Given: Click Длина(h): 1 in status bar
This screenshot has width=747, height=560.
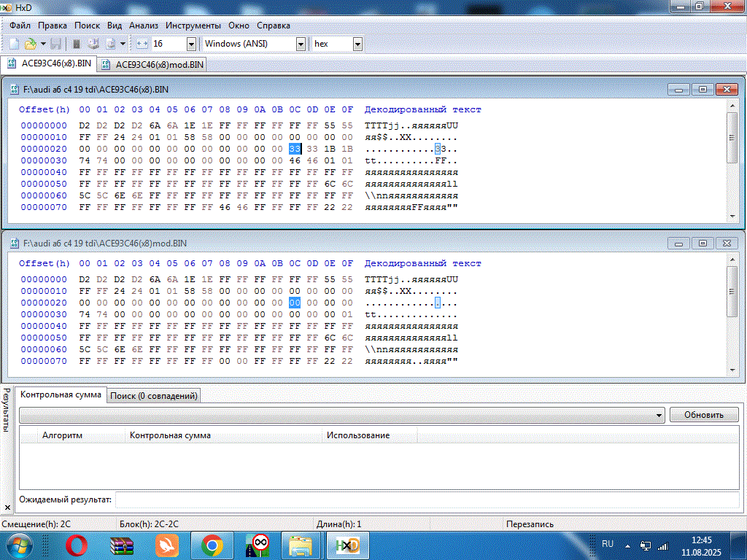Looking at the screenshot, I should point(338,524).
